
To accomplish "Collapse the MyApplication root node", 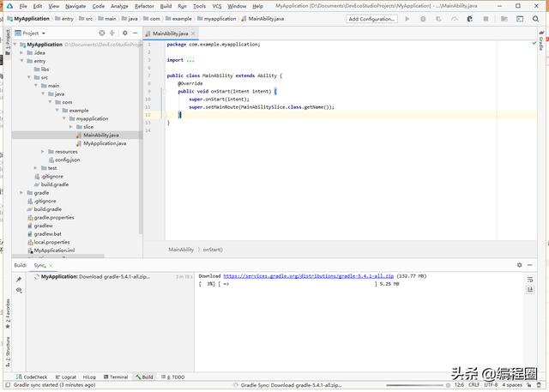I will click(15, 45).
